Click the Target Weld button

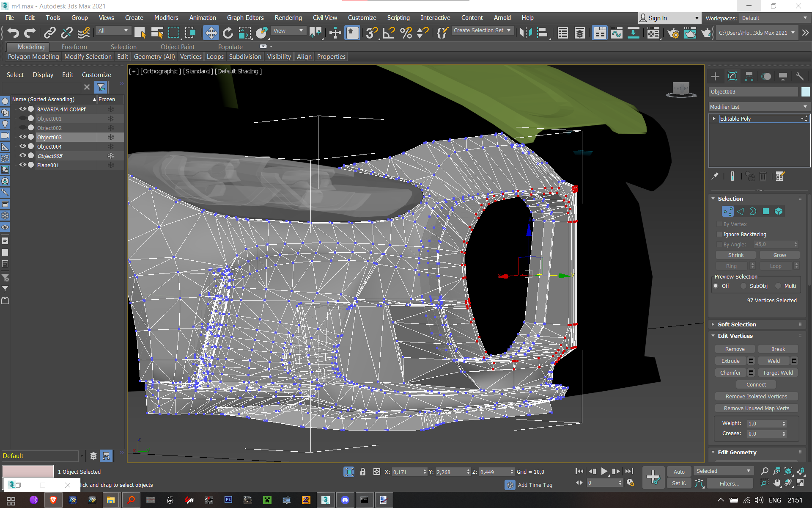[777, 373]
